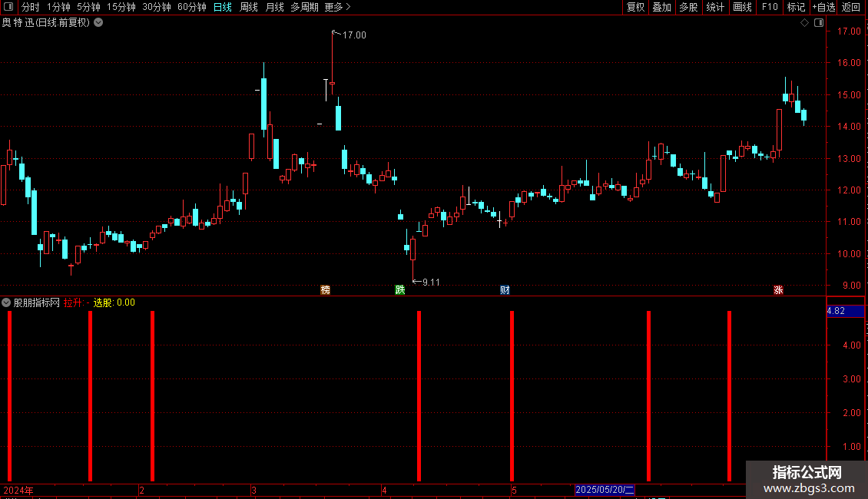This screenshot has width=868, height=499.
Task: Switch to 分时 intraday view
Action: pyautogui.click(x=31, y=7)
